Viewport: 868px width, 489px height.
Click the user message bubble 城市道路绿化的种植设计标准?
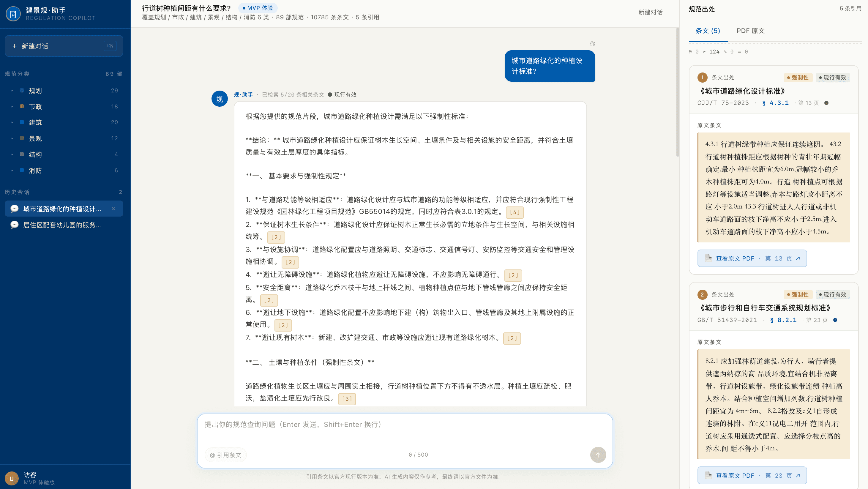pos(550,66)
